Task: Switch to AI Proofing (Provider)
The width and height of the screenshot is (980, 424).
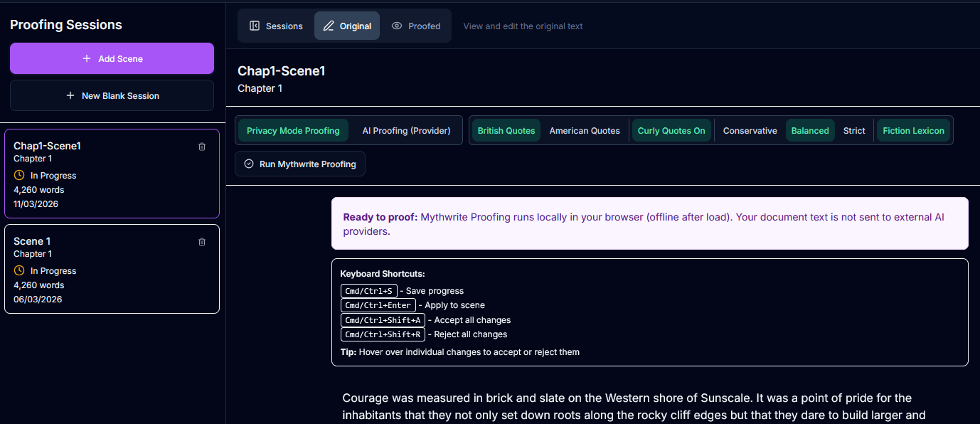Action: [x=407, y=130]
